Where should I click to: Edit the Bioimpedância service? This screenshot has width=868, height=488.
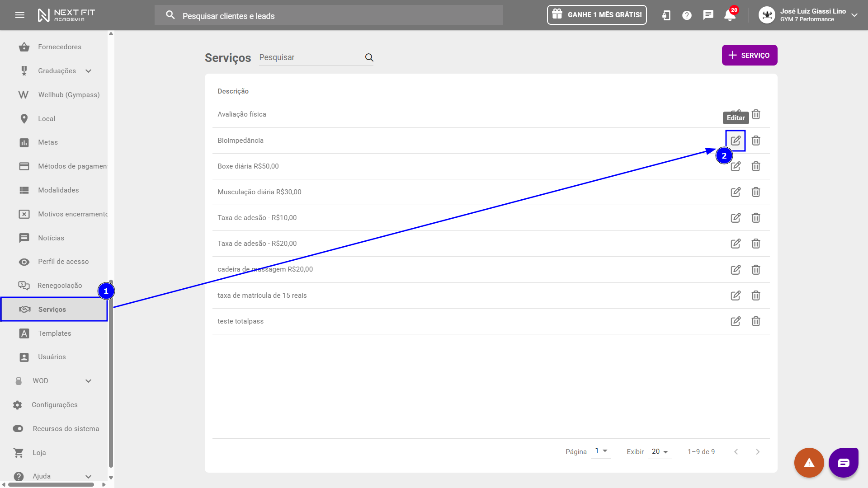[736, 141]
